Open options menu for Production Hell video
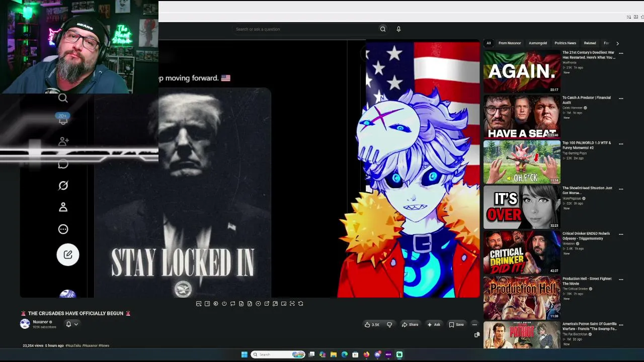The width and height of the screenshot is (644, 362). click(621, 280)
